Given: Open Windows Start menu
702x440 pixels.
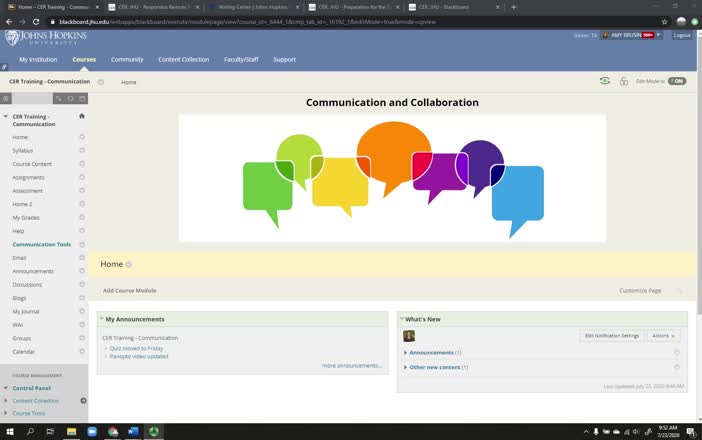Looking at the screenshot, I should click(9, 431).
